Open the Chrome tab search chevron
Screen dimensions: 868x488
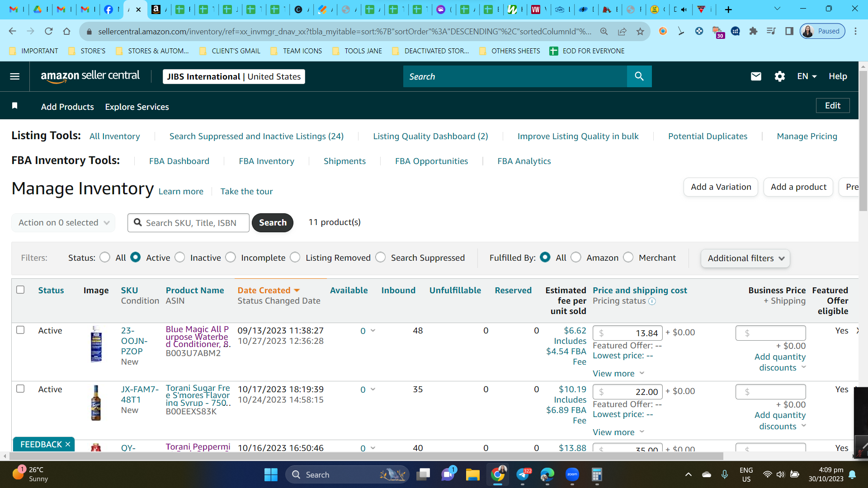pos(777,9)
